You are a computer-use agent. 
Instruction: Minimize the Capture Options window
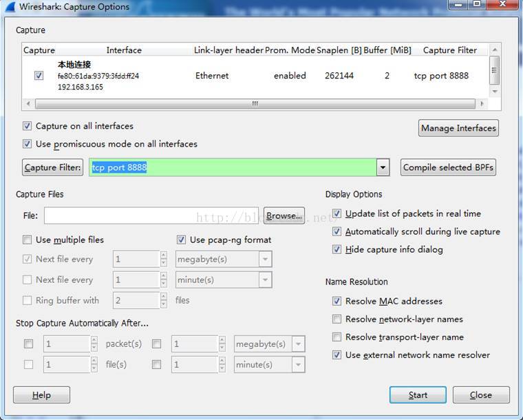click(458, 4)
